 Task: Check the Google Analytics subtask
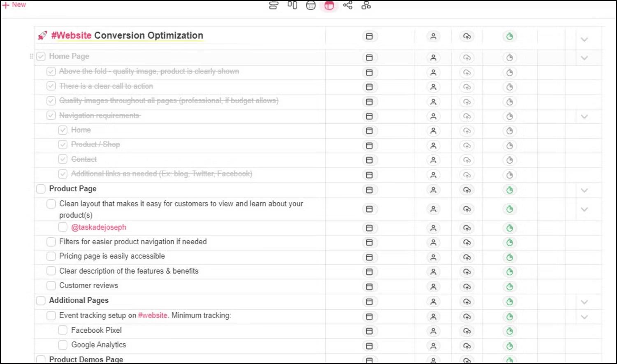tap(63, 345)
